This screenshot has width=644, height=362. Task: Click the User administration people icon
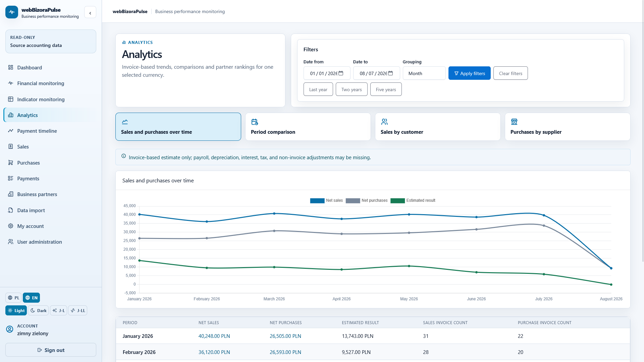(11, 242)
